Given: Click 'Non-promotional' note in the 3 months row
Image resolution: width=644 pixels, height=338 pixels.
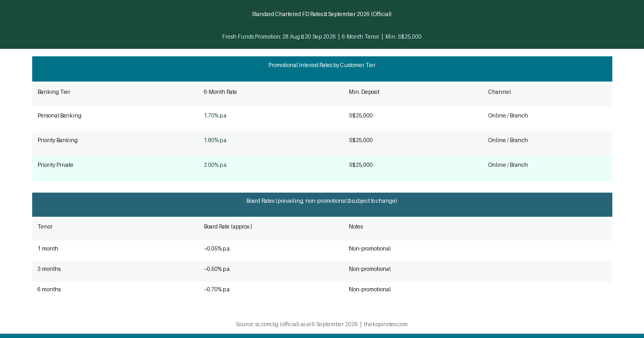Looking at the screenshot, I should click(x=370, y=269).
